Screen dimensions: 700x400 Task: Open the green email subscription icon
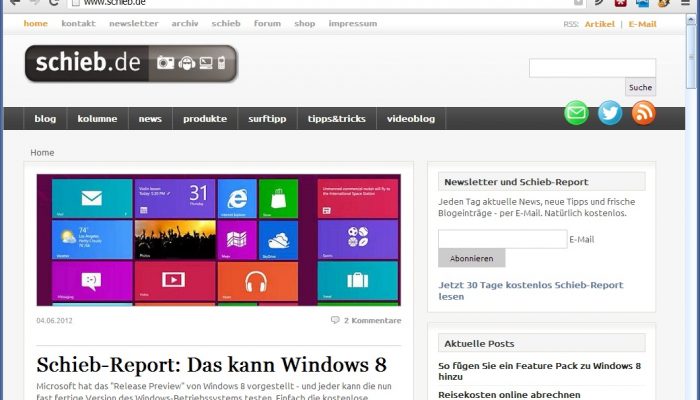tap(576, 113)
